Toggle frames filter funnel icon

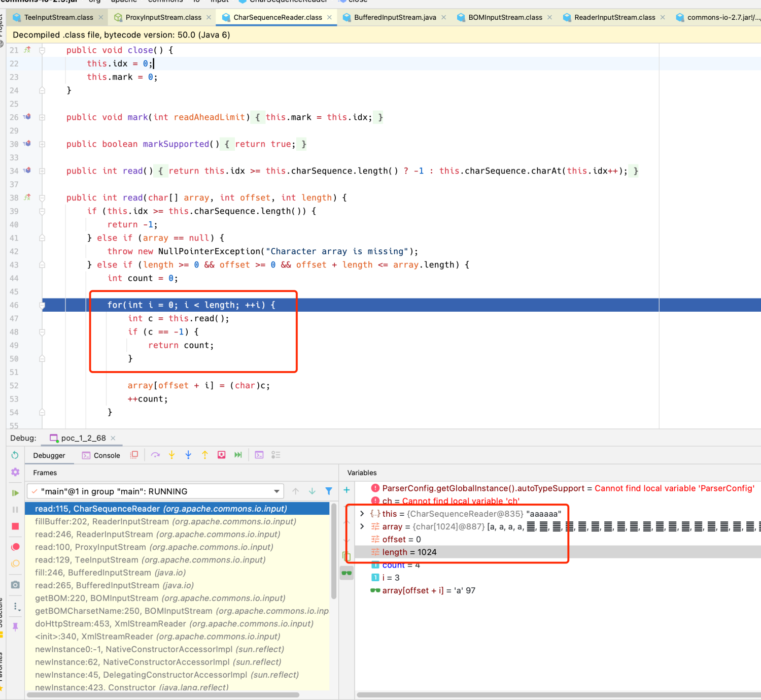coord(329,491)
